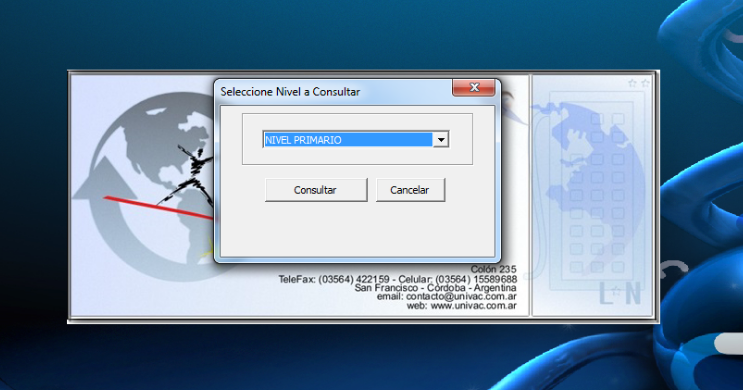This screenshot has height=390, width=743.
Task: Click the TeleFax phone number line
Action: tap(398, 279)
